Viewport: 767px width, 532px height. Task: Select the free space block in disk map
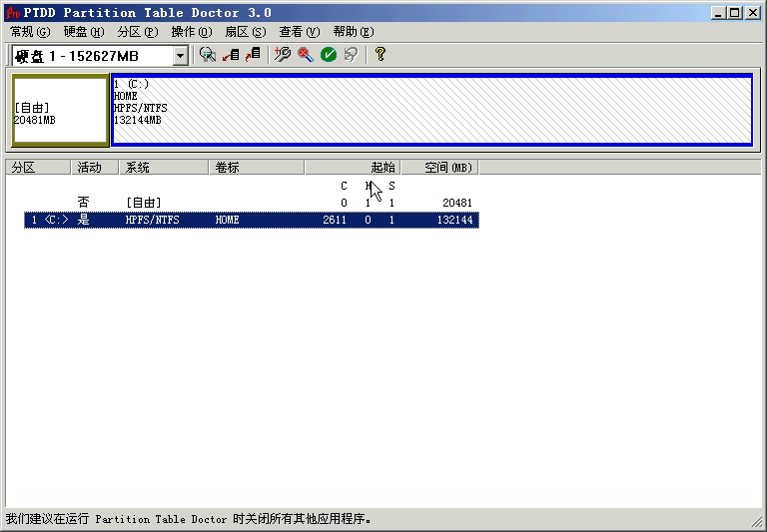click(59, 112)
